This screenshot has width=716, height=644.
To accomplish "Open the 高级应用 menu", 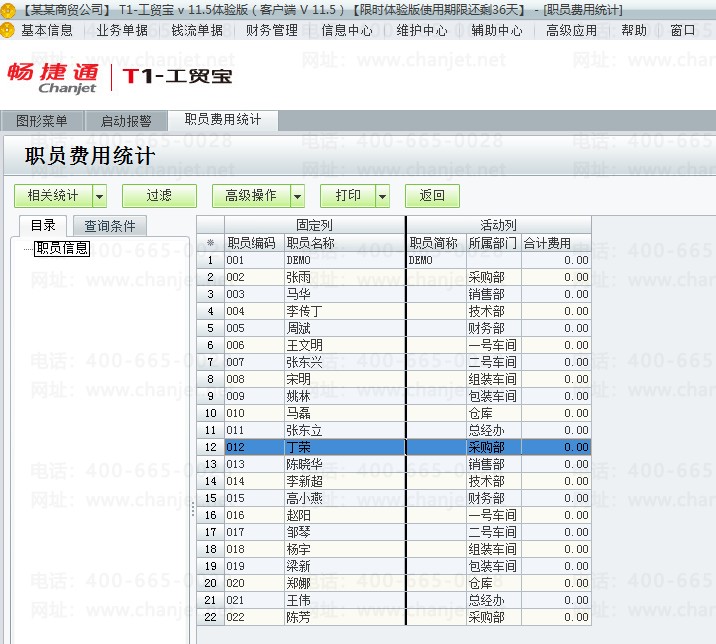I will pos(572,31).
